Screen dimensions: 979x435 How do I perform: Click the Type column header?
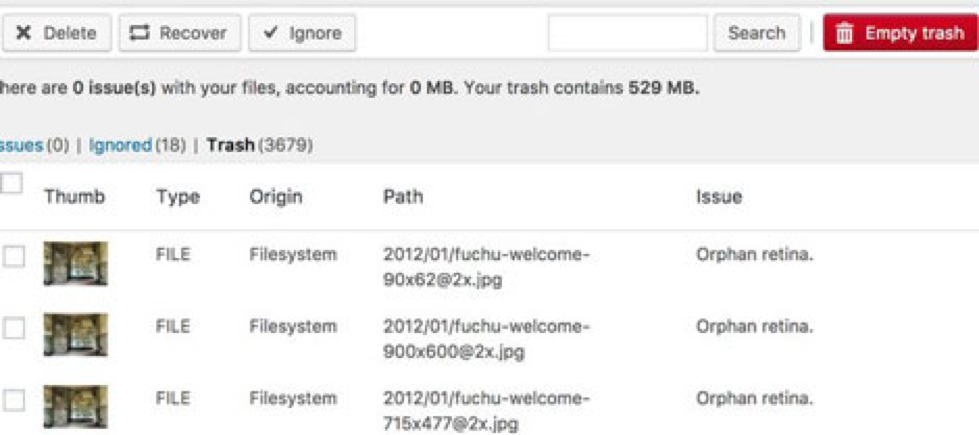click(x=178, y=197)
